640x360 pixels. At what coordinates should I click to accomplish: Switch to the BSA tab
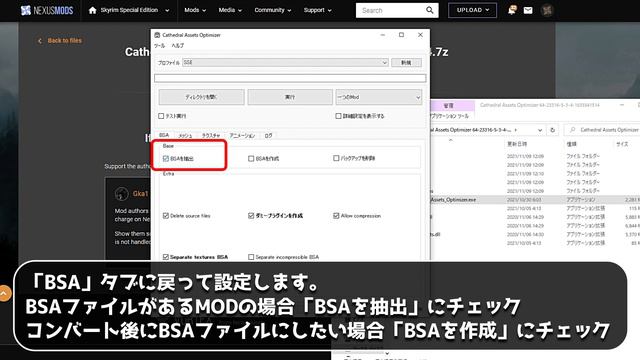[164, 135]
